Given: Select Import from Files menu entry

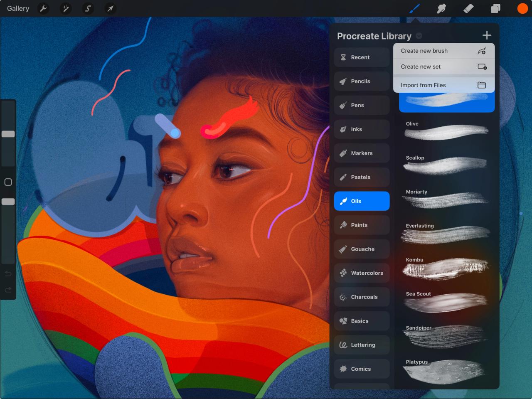Looking at the screenshot, I should click(443, 85).
